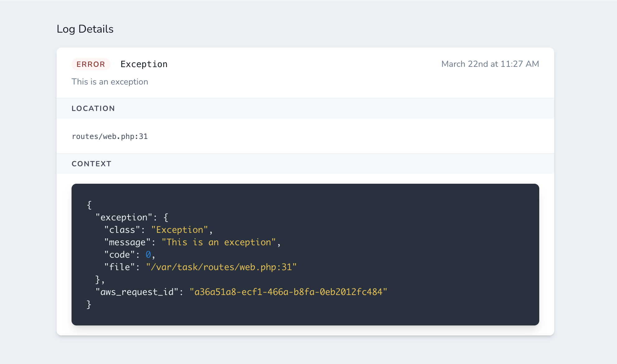Click the 'This is an exception' description

point(110,82)
